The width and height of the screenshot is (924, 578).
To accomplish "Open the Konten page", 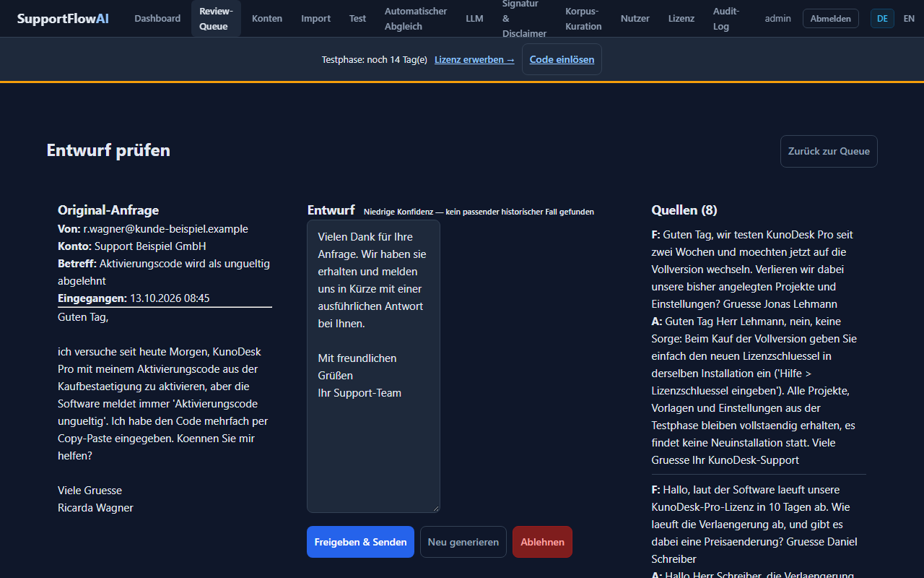I will click(x=267, y=19).
